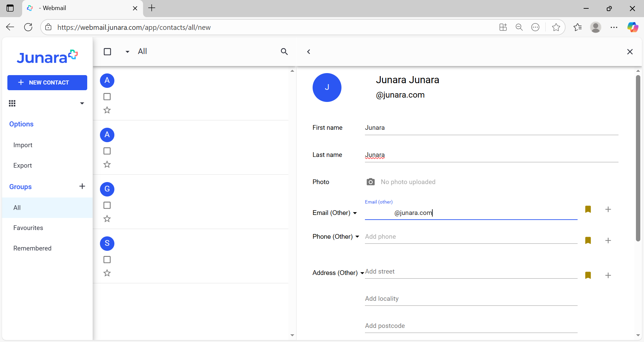
Task: Add another phone with plus icon
Action: coord(608,240)
